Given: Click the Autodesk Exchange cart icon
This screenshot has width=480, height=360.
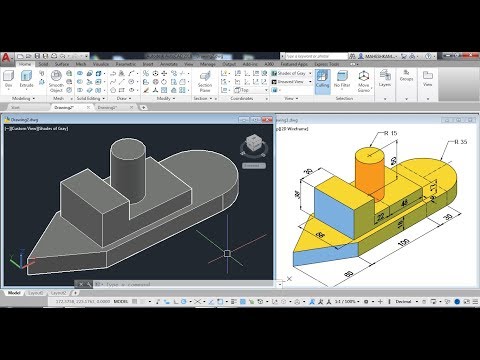Looking at the screenshot, I should [x=404, y=56].
